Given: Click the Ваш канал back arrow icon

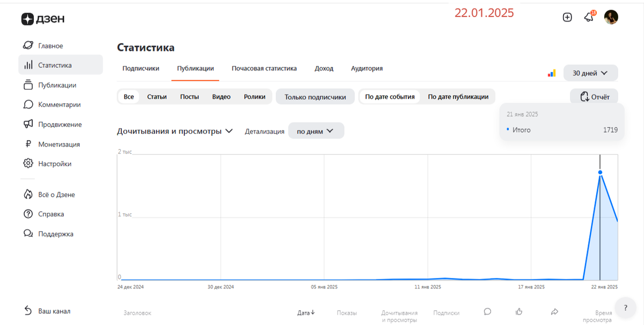Looking at the screenshot, I should [28, 311].
